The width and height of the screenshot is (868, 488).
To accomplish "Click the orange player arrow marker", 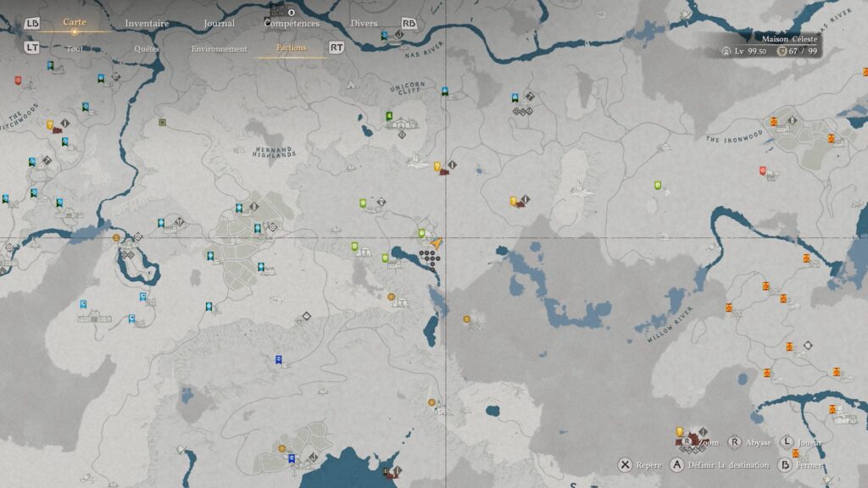I will point(437,242).
